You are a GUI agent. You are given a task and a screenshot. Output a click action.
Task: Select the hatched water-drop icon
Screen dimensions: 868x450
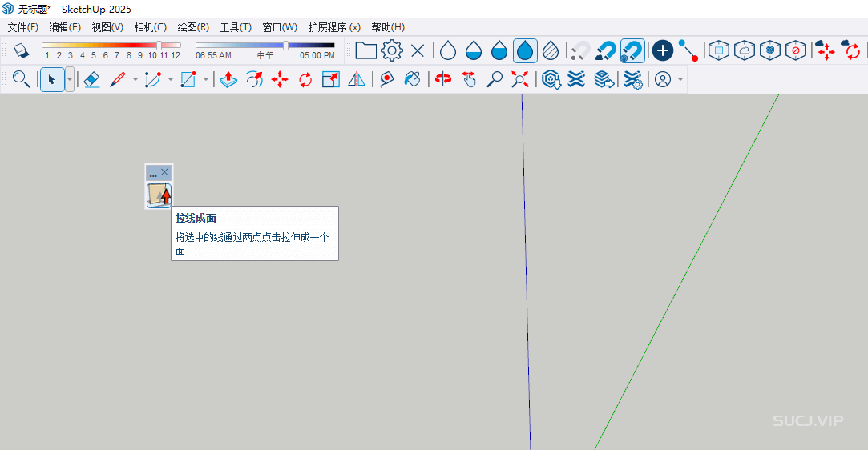pos(551,51)
